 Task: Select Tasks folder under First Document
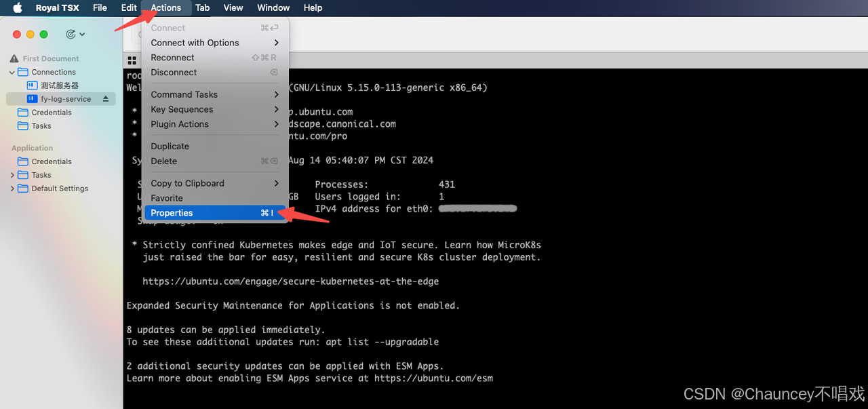(x=41, y=126)
